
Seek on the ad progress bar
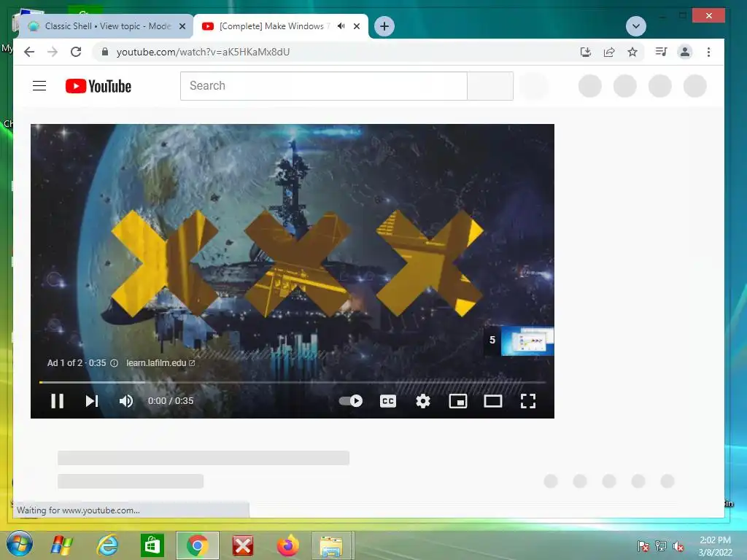coord(293,382)
